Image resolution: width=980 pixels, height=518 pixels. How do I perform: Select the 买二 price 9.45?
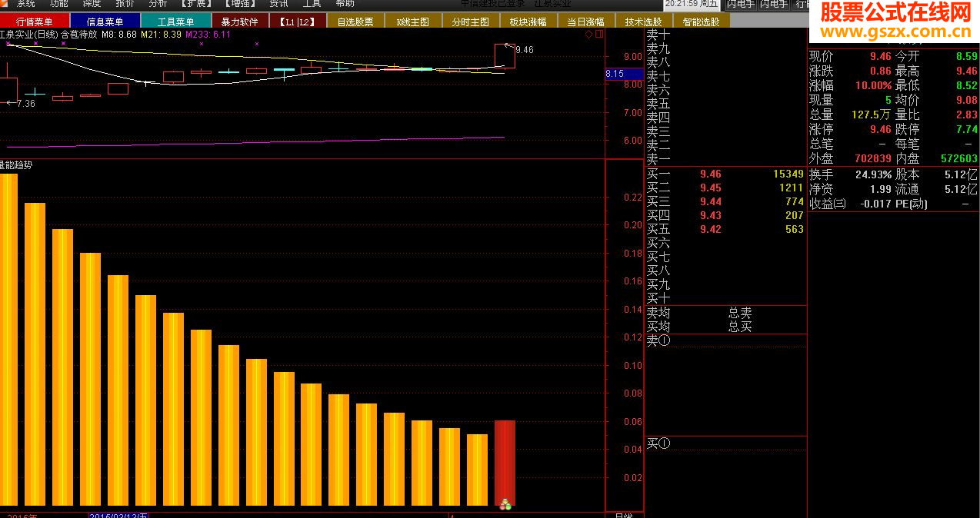(711, 188)
